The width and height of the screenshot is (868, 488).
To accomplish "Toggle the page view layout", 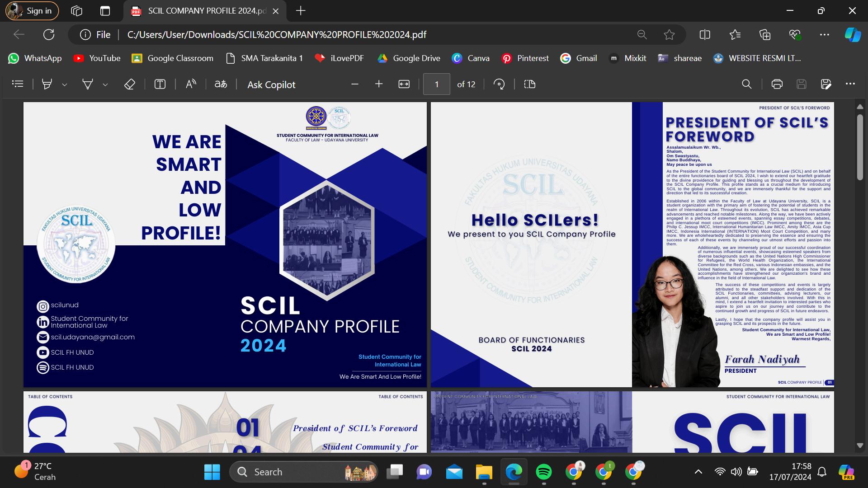I will (x=529, y=84).
